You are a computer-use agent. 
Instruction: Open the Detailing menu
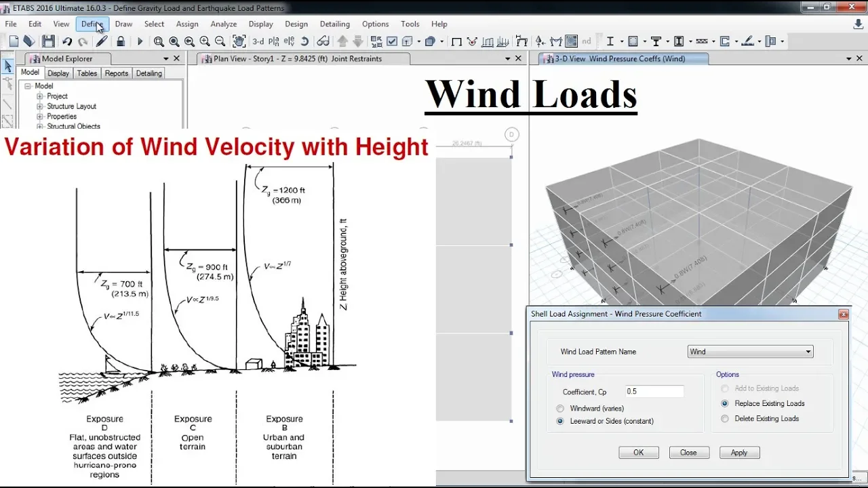334,24
